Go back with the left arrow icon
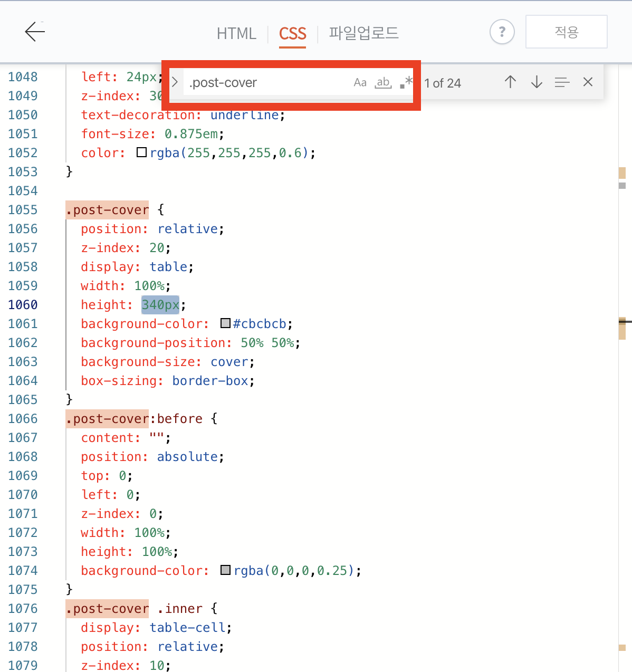This screenshot has width=632, height=672. click(x=35, y=32)
